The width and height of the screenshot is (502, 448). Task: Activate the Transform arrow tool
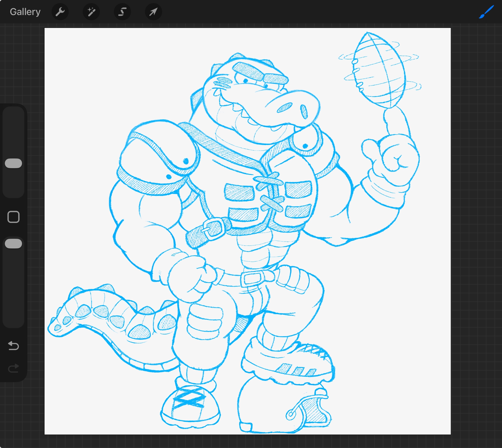[x=153, y=12]
